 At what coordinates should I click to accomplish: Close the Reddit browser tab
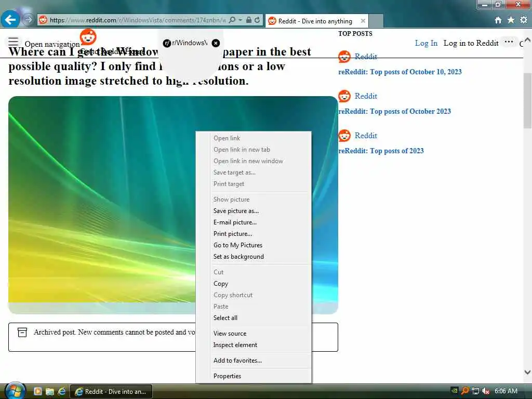pos(363,21)
